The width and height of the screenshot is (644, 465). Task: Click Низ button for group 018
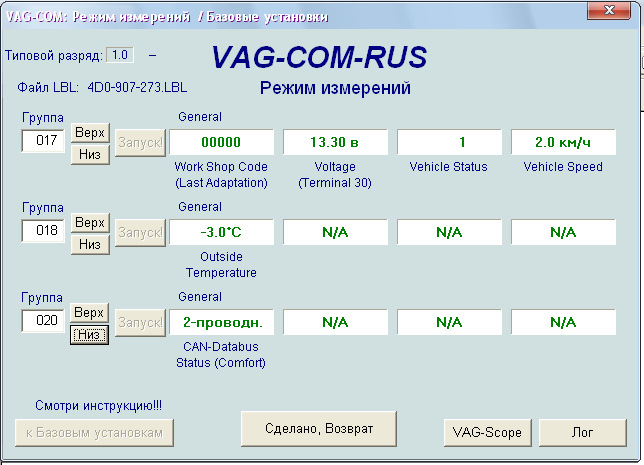(90, 244)
